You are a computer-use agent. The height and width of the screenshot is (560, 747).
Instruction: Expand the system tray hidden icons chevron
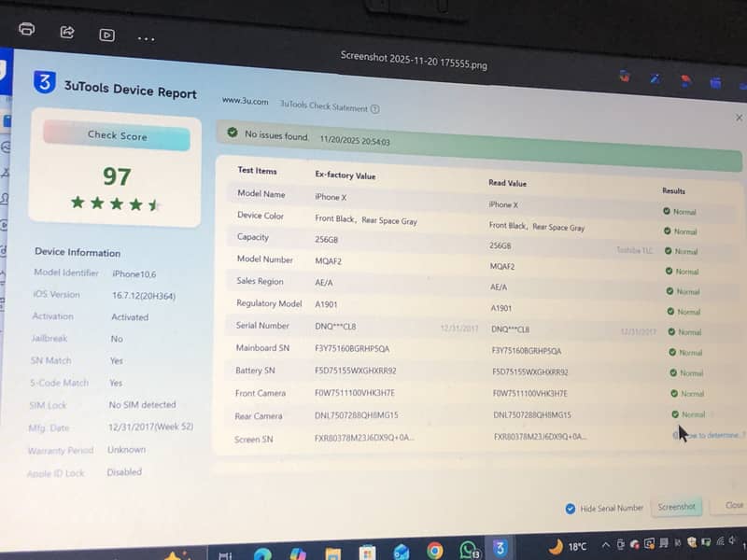point(605,545)
